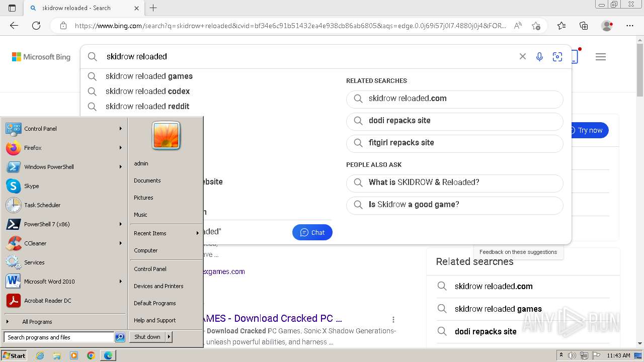Open Pictures from Start menu
The image size is (644, 362).
(166, 198)
